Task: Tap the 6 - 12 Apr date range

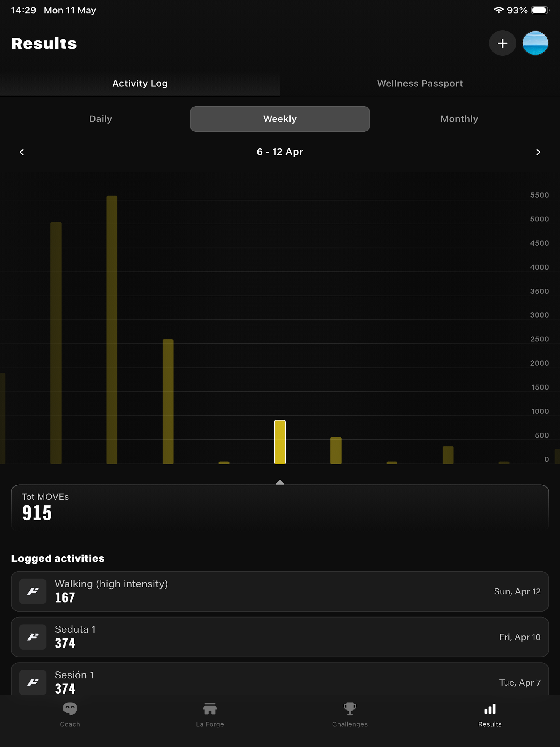Action: click(280, 152)
